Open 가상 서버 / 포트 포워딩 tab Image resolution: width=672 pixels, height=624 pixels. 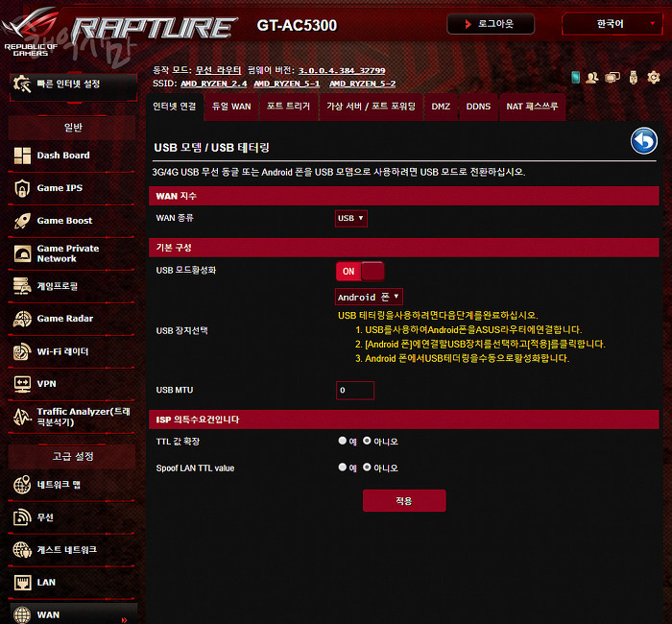(372, 107)
